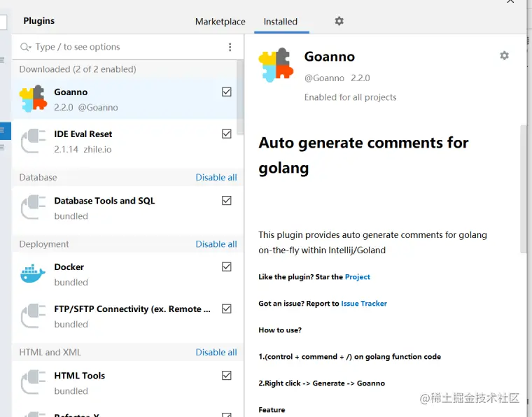Select the HTML Tools plugin name

click(x=79, y=376)
